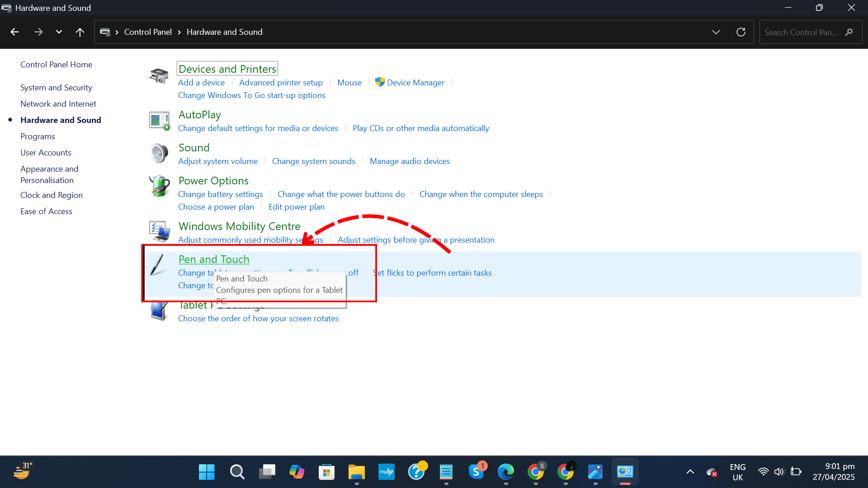Click the Power Options battery icon
The width and height of the screenshot is (868, 488).
[158, 186]
